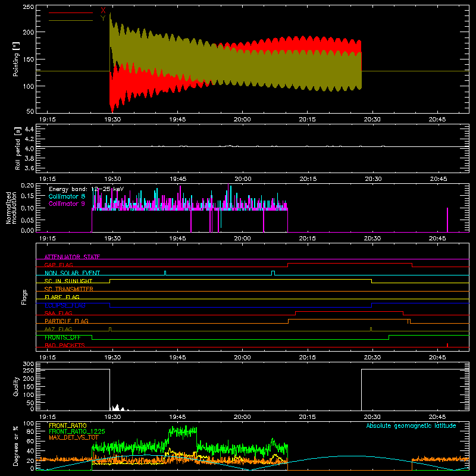The height and width of the screenshot is (476, 476).
Task: Click '20:15' under the modulation plot
Action: point(307,239)
